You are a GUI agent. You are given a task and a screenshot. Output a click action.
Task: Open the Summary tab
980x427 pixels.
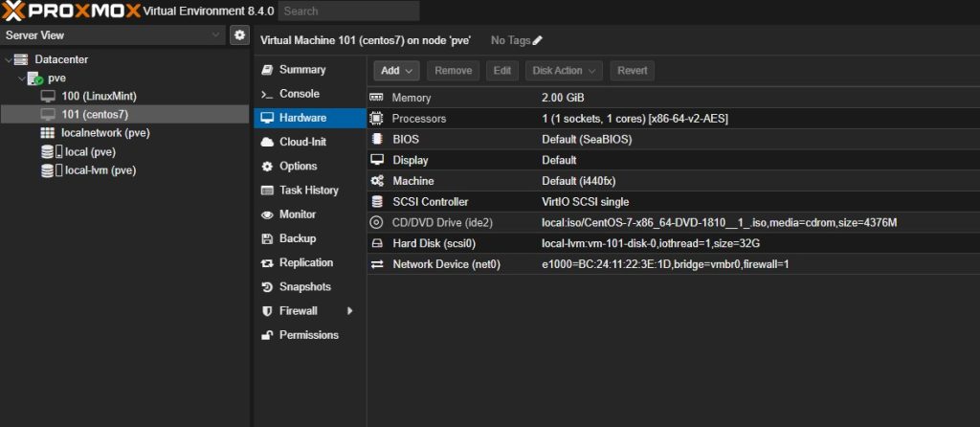(x=310, y=69)
